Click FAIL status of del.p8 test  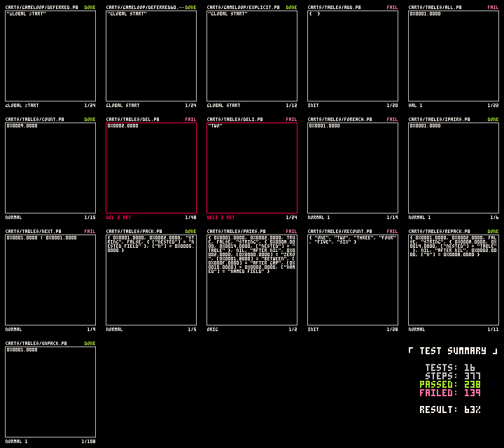pyautogui.click(x=190, y=119)
